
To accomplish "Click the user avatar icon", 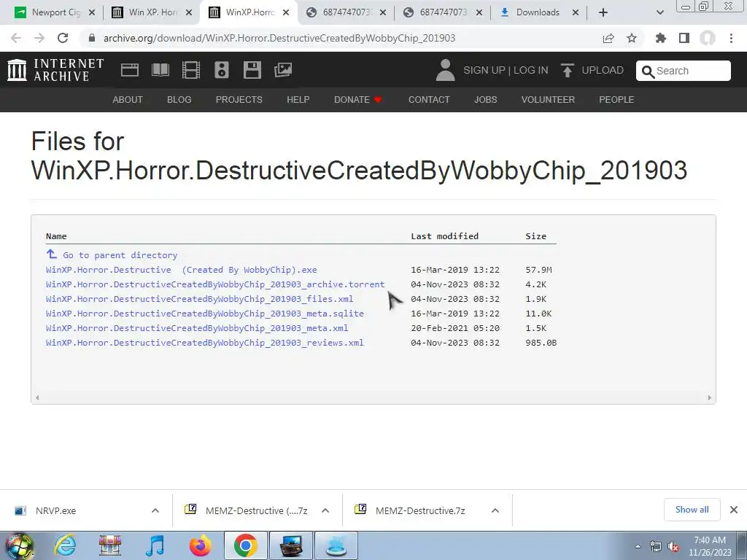I will (x=446, y=70).
